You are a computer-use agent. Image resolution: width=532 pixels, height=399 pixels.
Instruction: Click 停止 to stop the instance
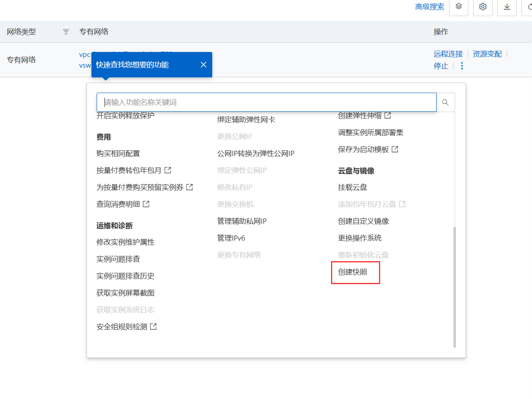pos(441,66)
